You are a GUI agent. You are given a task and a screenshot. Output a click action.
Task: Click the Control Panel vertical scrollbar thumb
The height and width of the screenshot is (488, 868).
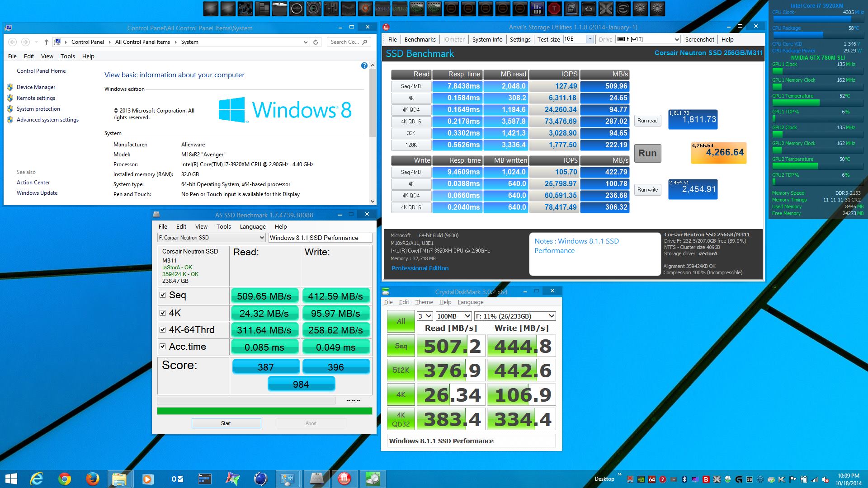(373, 102)
